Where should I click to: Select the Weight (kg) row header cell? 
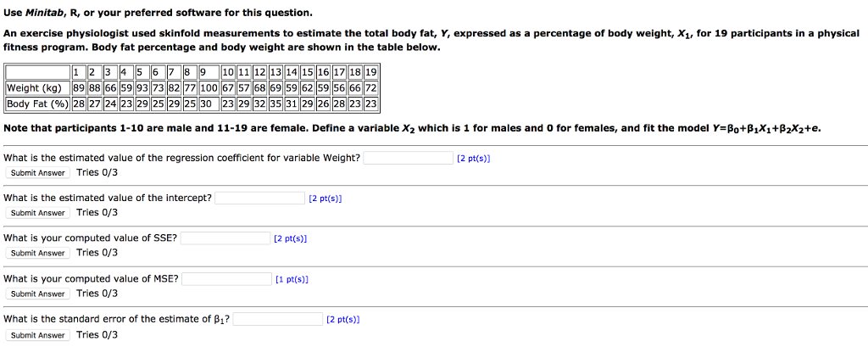(37, 88)
